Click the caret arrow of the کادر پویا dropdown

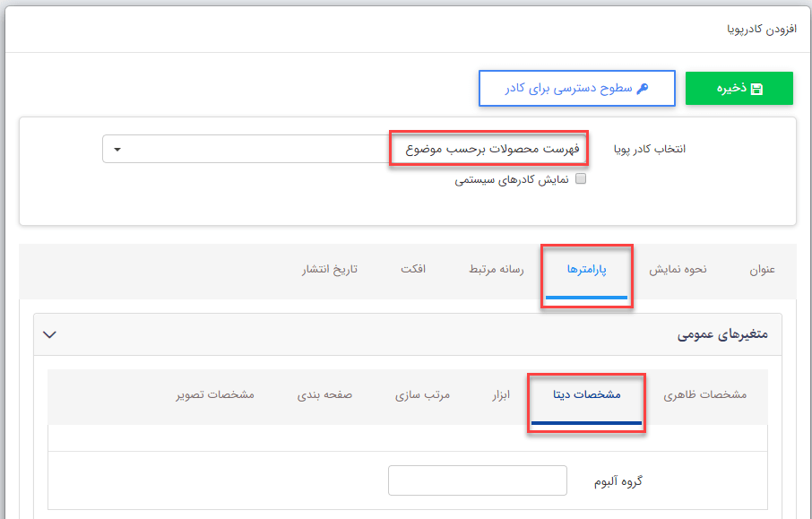(x=117, y=150)
